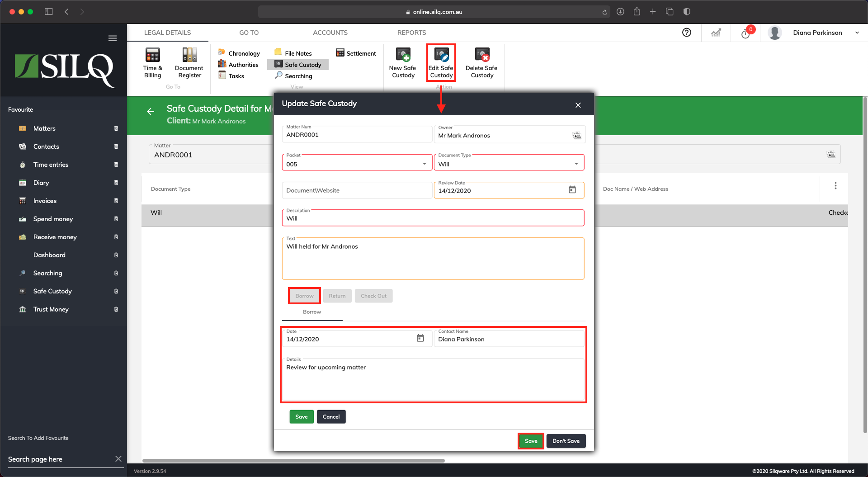Switch to the Accounts tab
The height and width of the screenshot is (477, 868).
click(x=330, y=33)
